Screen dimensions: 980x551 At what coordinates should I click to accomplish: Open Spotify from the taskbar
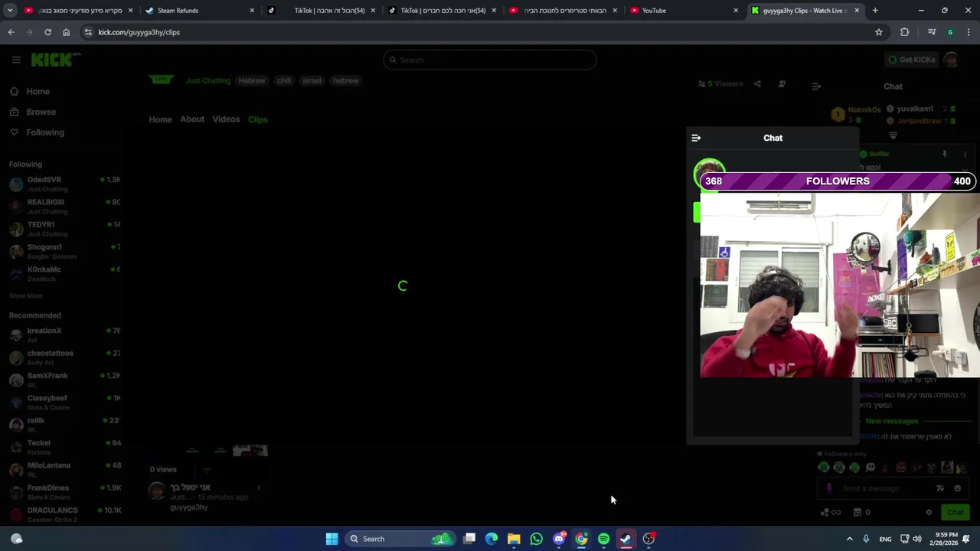603,539
